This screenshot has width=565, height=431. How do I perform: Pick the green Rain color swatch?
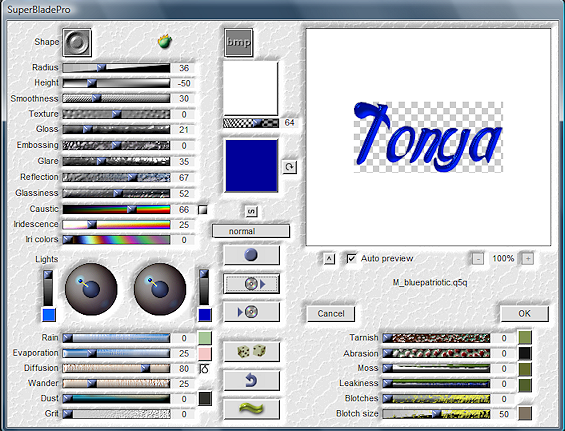tap(205, 338)
